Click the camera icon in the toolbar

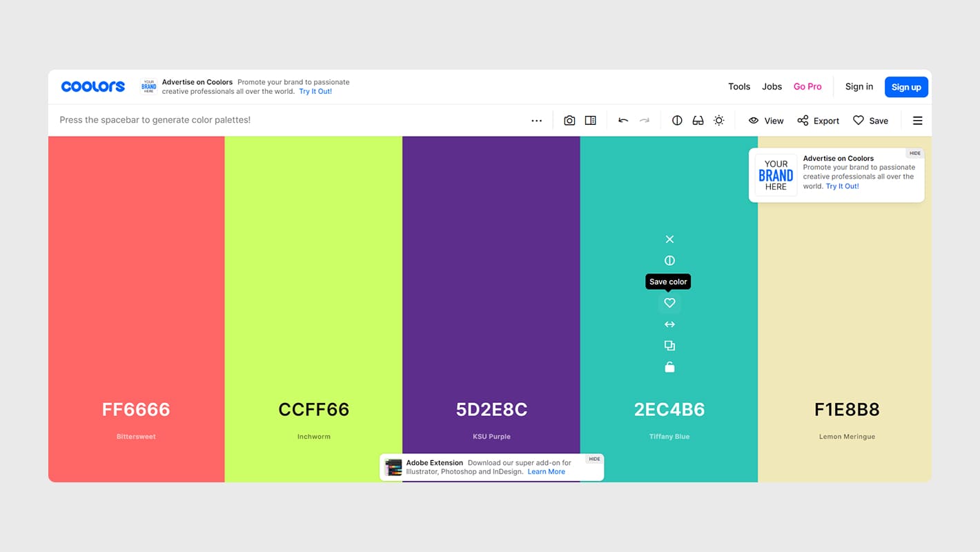pos(569,121)
